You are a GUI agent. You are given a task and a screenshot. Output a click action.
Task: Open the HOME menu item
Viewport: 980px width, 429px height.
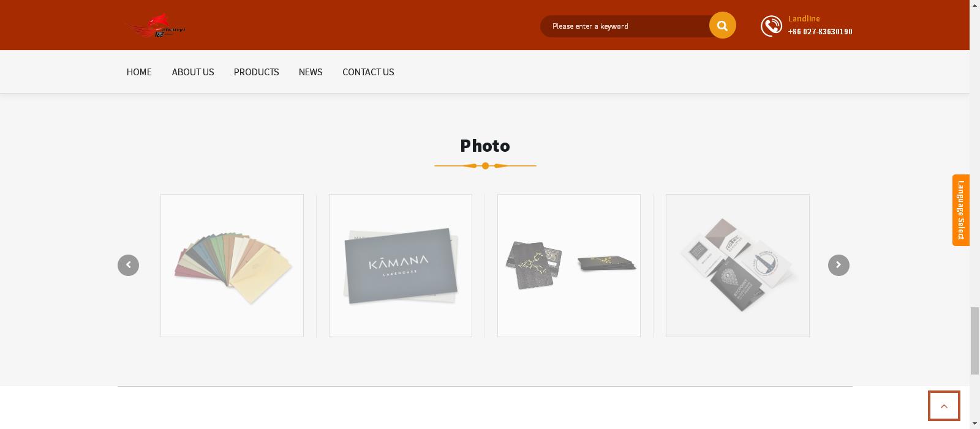coord(139,72)
